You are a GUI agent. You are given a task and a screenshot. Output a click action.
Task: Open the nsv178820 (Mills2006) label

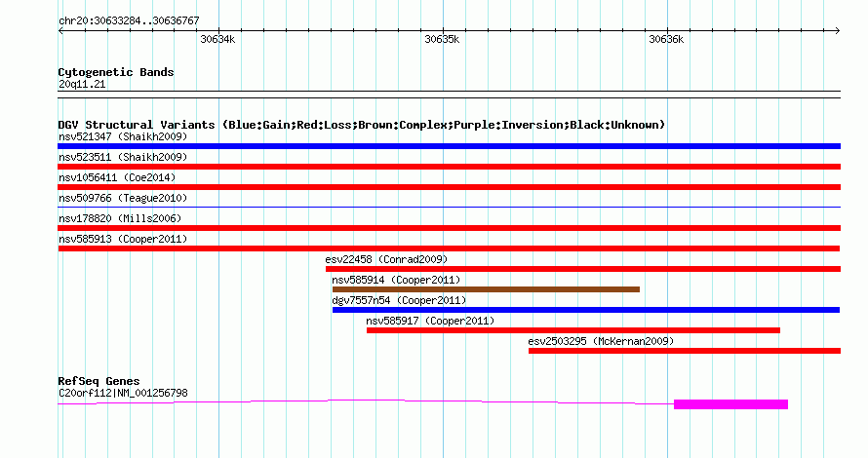(x=120, y=218)
